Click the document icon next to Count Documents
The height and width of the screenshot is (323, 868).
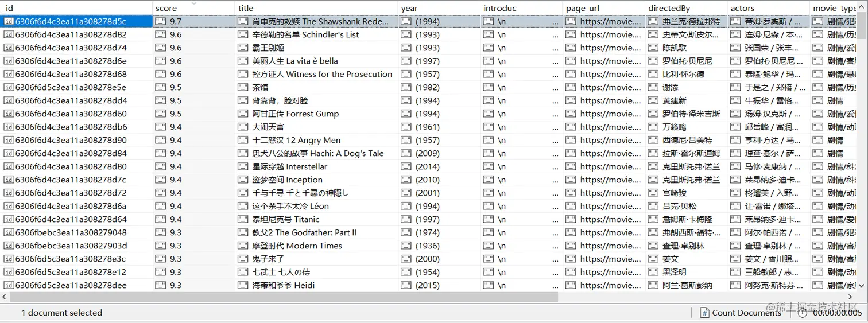point(704,313)
